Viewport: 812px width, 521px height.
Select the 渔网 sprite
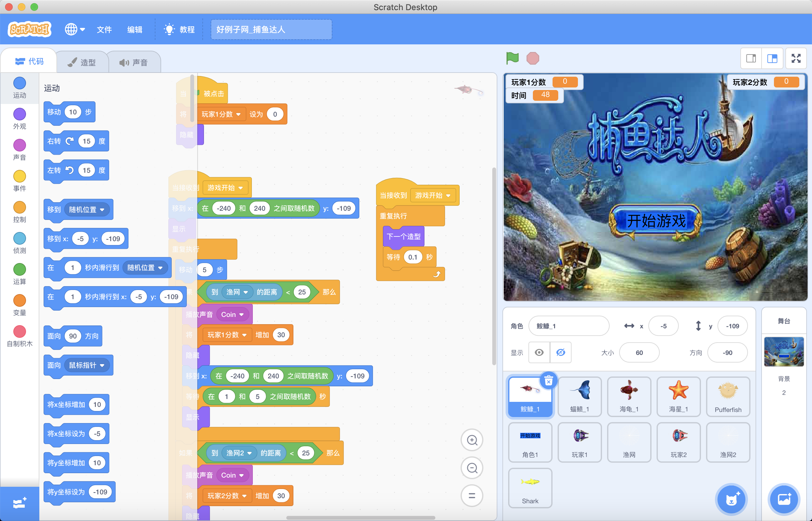(629, 442)
